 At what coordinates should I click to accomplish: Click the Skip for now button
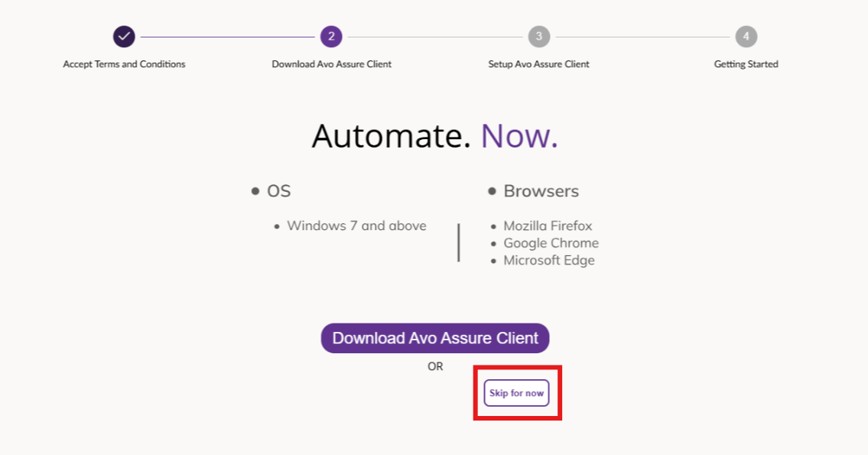click(x=516, y=393)
